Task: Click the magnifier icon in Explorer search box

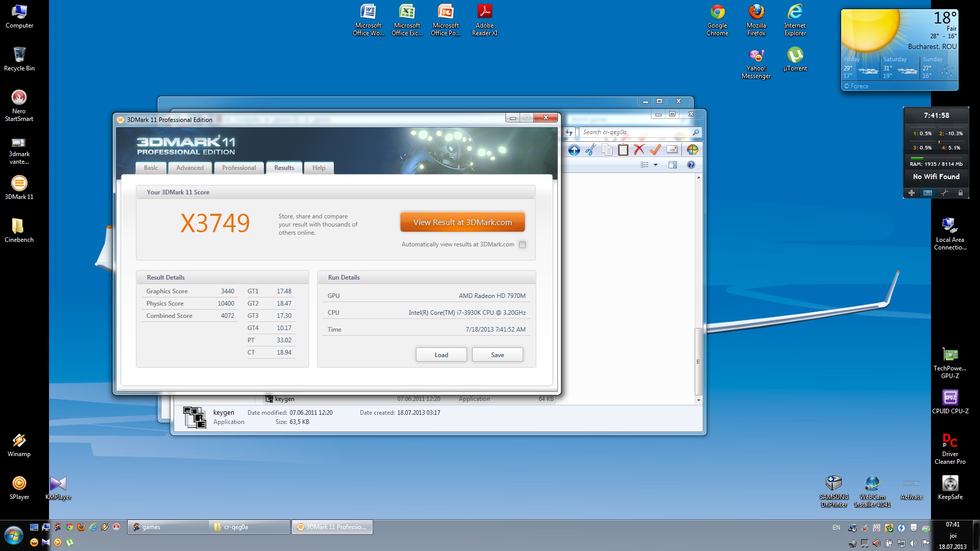Action: tap(696, 133)
